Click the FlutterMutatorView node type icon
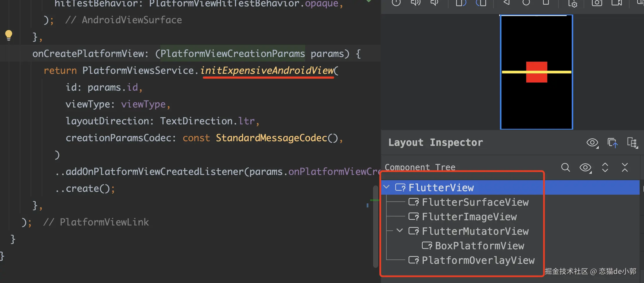This screenshot has height=283, width=644. (x=414, y=231)
